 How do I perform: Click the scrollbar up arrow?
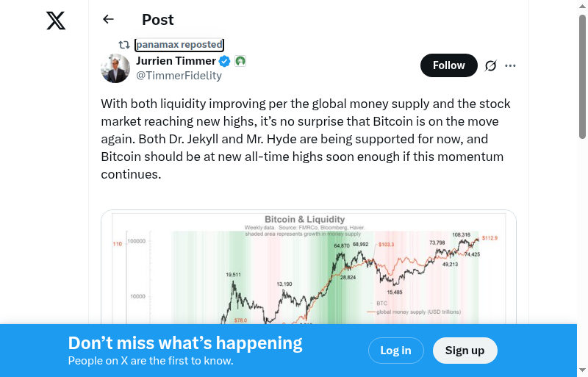click(582, 6)
